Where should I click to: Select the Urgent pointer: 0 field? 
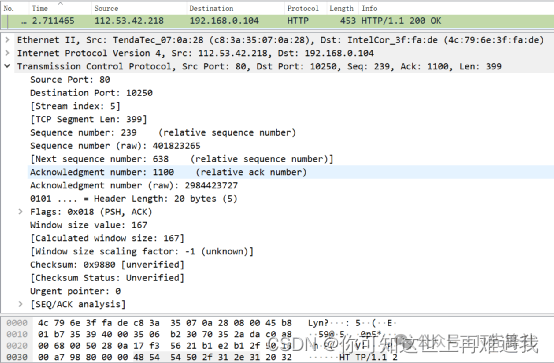point(75,291)
